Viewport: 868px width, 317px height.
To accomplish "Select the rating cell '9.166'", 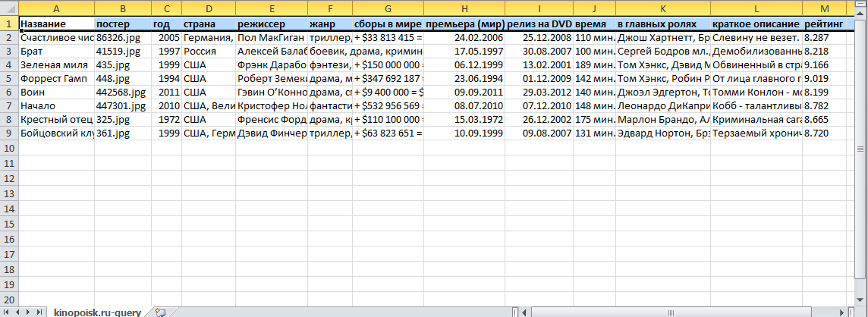I will pyautogui.click(x=824, y=64).
